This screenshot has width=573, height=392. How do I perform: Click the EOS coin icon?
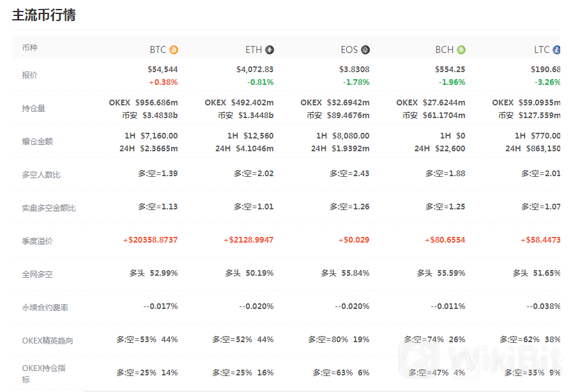365,50
